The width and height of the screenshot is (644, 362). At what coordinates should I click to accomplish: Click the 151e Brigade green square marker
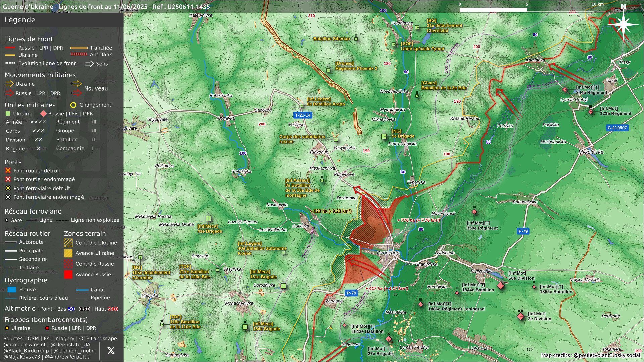(283, 286)
